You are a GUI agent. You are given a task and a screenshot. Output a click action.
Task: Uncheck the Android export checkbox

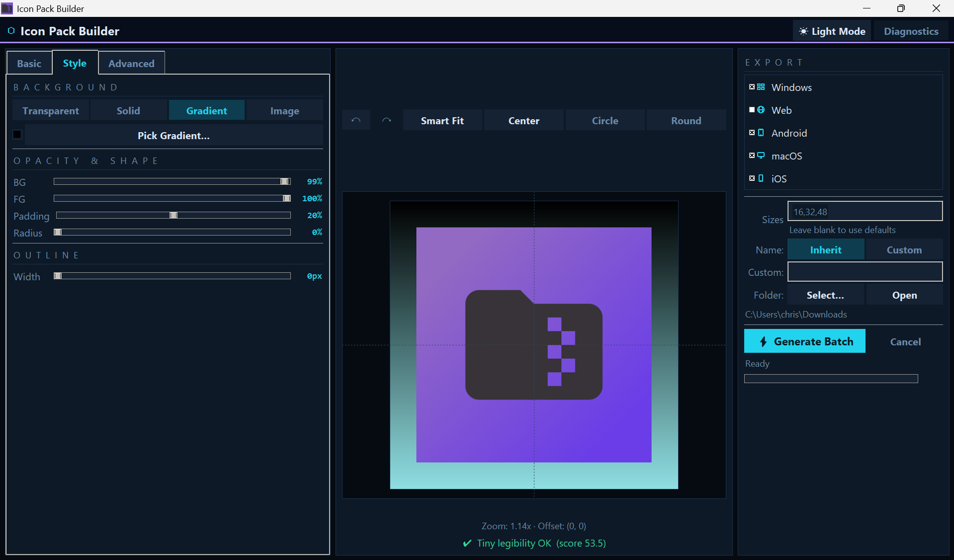pyautogui.click(x=752, y=133)
